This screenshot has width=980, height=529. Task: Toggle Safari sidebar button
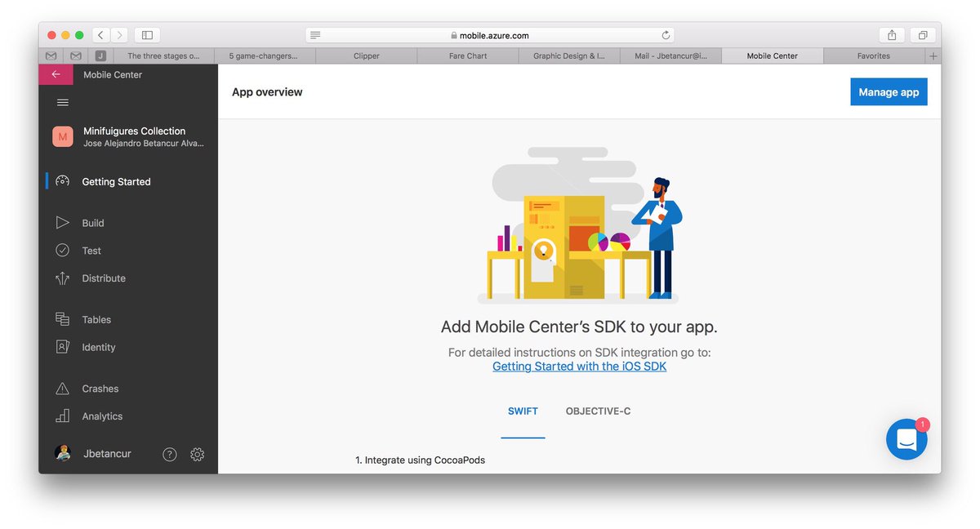click(147, 35)
